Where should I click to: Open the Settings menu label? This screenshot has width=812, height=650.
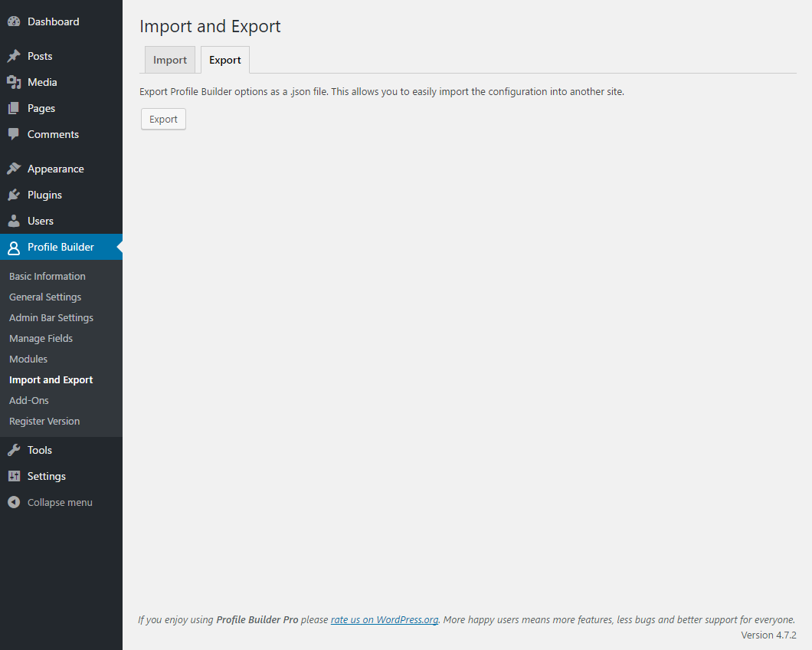(x=46, y=476)
